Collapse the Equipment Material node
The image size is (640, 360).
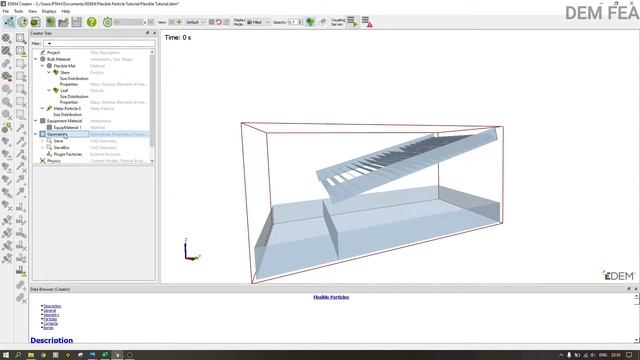click(36, 121)
